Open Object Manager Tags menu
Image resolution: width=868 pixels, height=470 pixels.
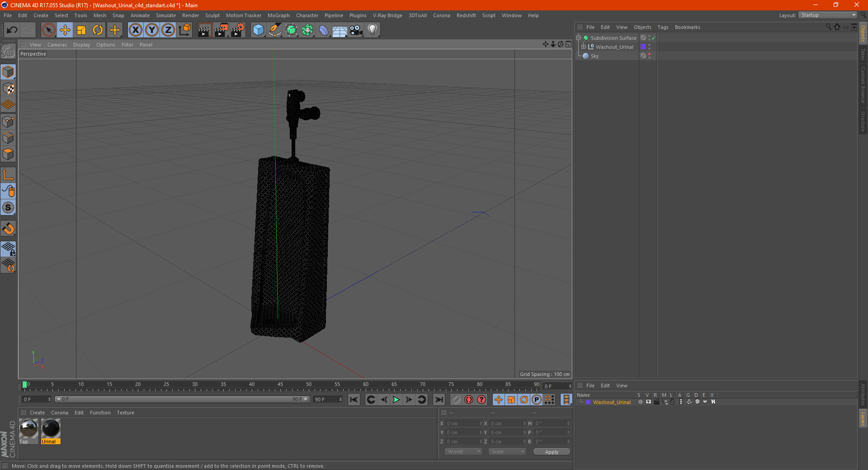point(663,27)
